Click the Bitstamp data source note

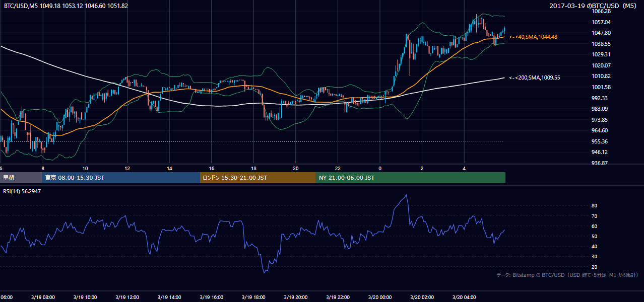(567, 275)
